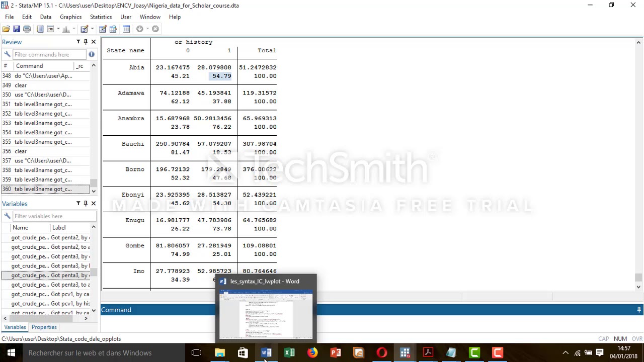Toggle auto-hide pin on Command bar
Screen dimensions: 644x362
coord(639,310)
